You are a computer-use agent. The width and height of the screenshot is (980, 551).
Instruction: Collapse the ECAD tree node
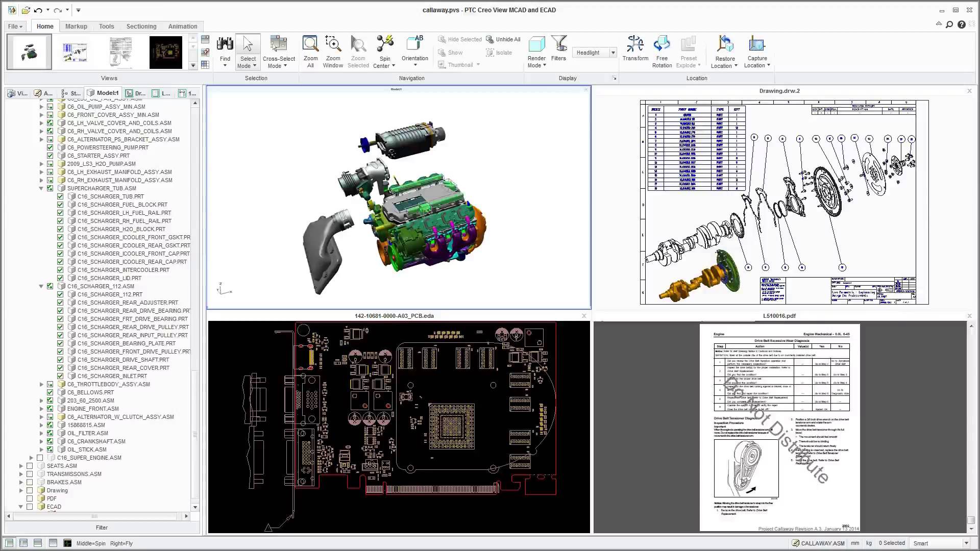click(21, 507)
